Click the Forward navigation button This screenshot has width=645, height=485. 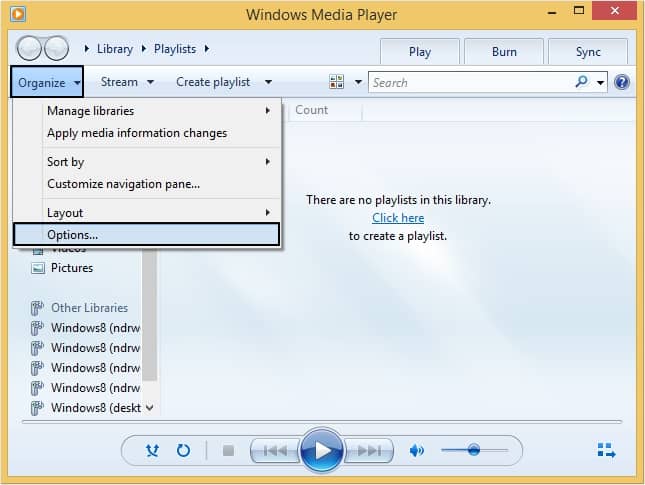pos(56,49)
